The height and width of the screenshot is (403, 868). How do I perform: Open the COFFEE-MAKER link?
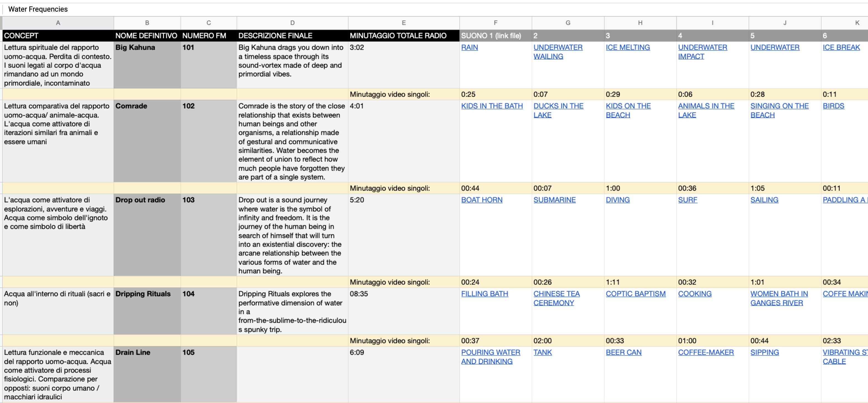(706, 352)
